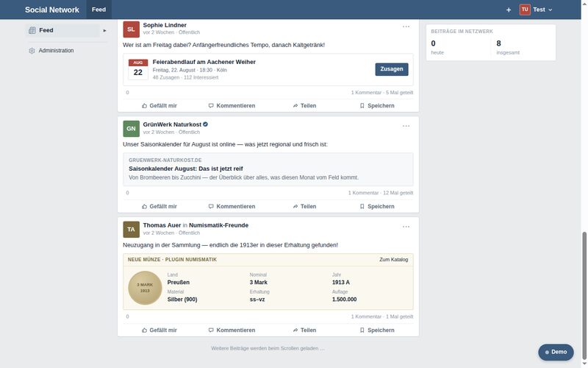Viewport: 588px width, 368px height.
Task: Click the Zum Katalog link
Action: pyautogui.click(x=393, y=260)
